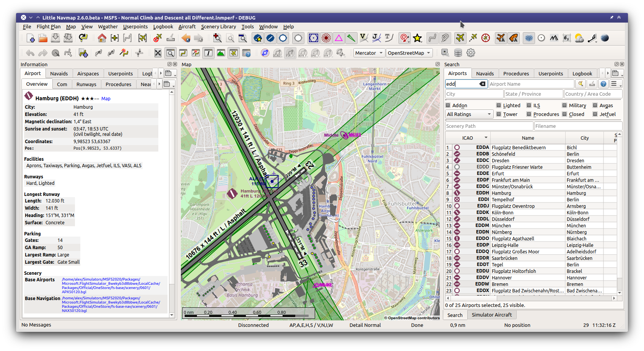Sort by the Name column header
The image size is (644, 351).
coord(528,138)
